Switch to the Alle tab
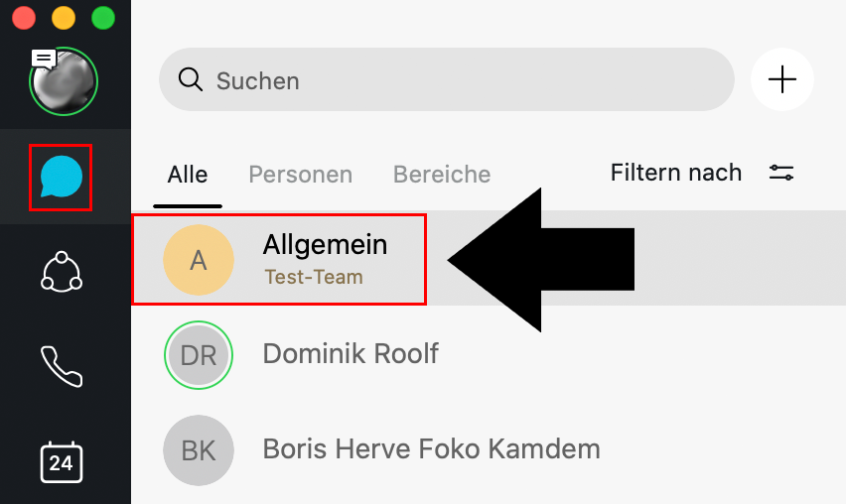The image size is (846, 504). tap(188, 175)
